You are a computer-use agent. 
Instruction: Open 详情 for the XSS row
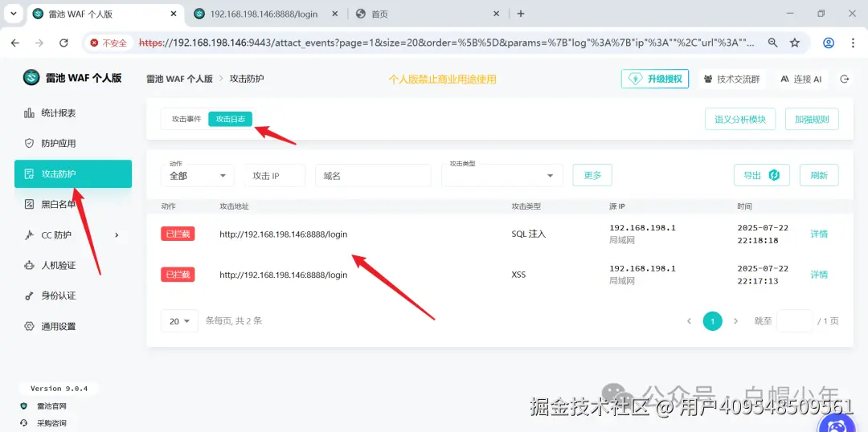[819, 275]
